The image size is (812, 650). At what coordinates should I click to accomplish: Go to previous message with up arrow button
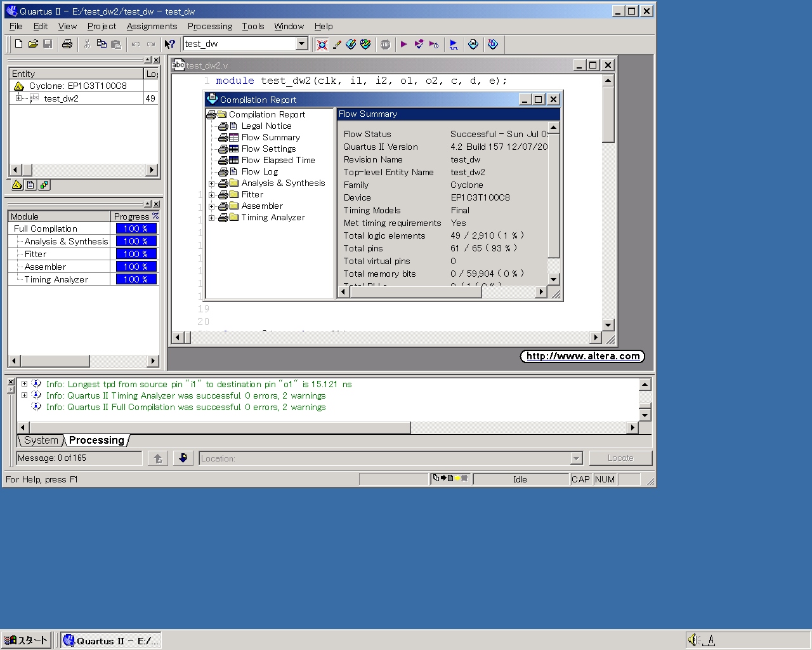tap(158, 458)
